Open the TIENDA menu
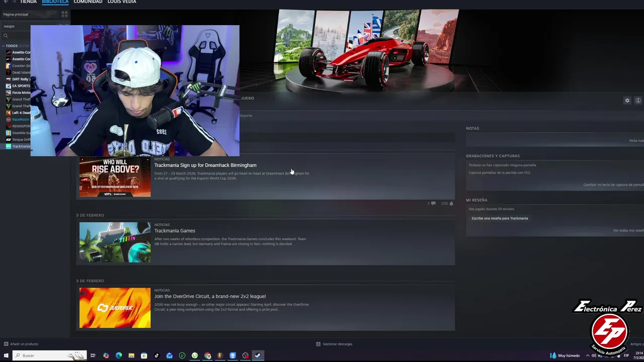 click(x=28, y=2)
